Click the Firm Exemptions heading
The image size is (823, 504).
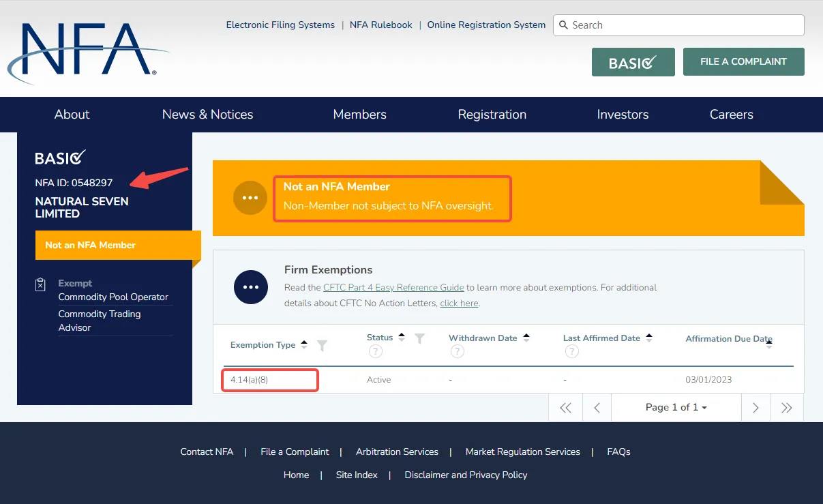click(x=328, y=269)
